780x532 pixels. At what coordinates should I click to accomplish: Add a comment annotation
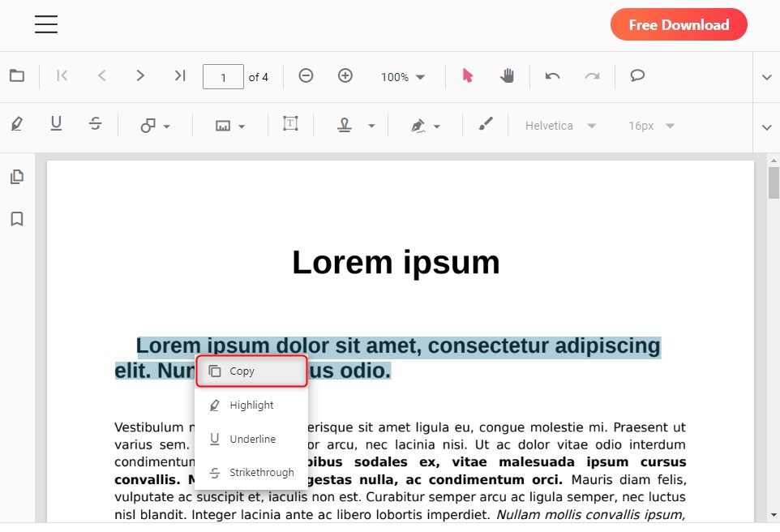pos(637,76)
